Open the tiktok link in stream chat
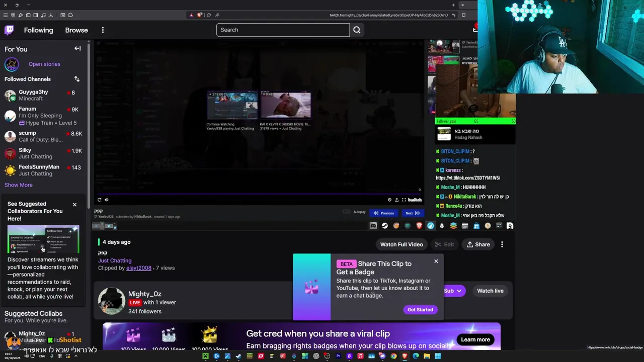Screen dimensions: 644x362 [x=468, y=178]
